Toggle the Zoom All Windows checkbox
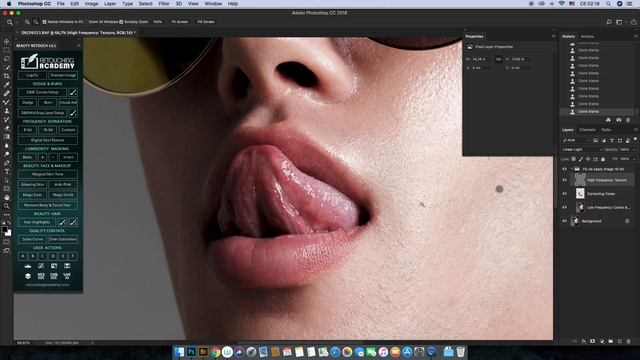 tap(85, 22)
